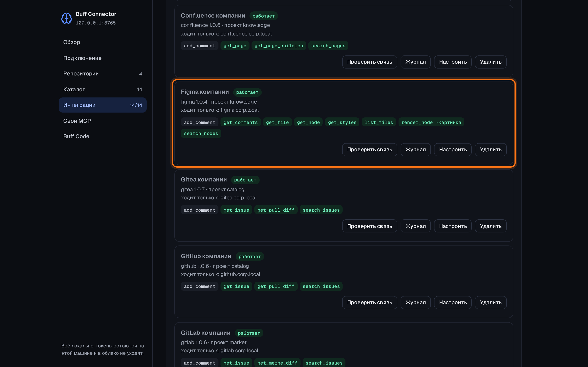Screen dimensions: 588x367
Task: Click the get_page_children tag in Confluence
Action: (x=279, y=46)
